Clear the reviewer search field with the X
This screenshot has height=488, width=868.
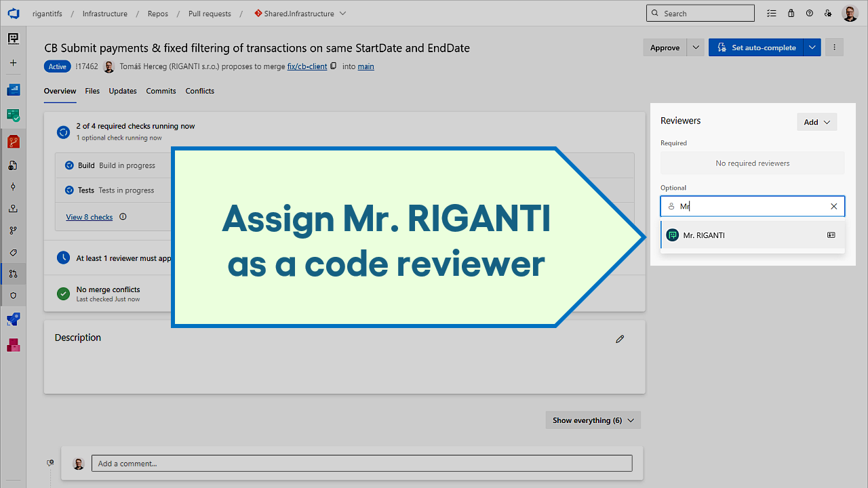point(833,206)
